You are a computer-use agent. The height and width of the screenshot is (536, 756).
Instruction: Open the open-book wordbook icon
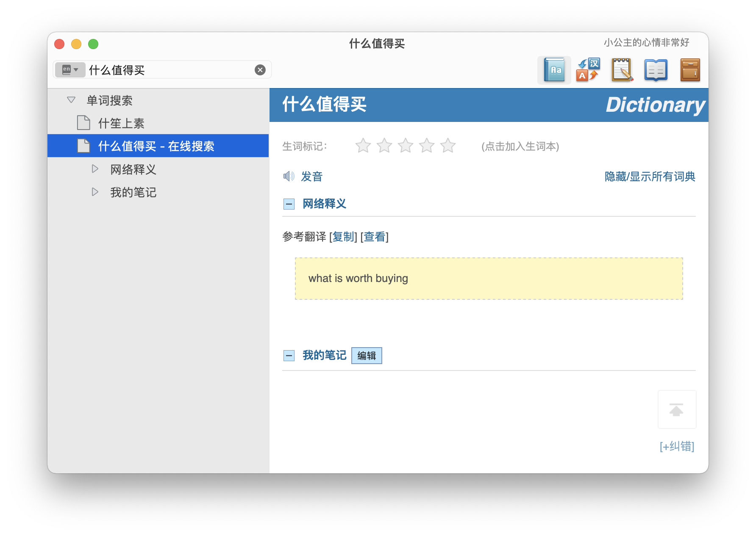pos(656,70)
